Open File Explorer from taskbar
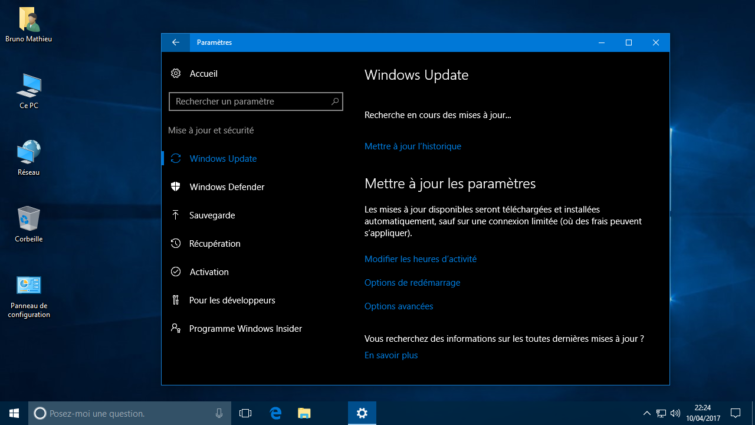 (304, 413)
